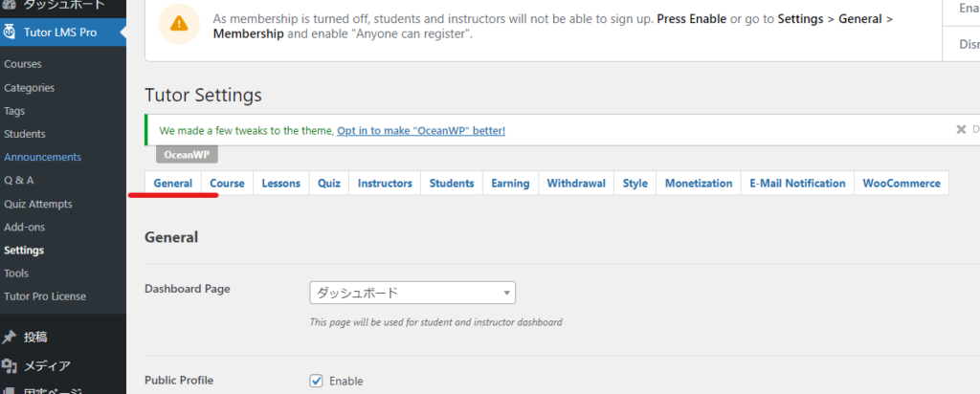Viewport: 980px width, 394px height.
Task: Open Tutor Pro License menu item
Action: (x=45, y=296)
